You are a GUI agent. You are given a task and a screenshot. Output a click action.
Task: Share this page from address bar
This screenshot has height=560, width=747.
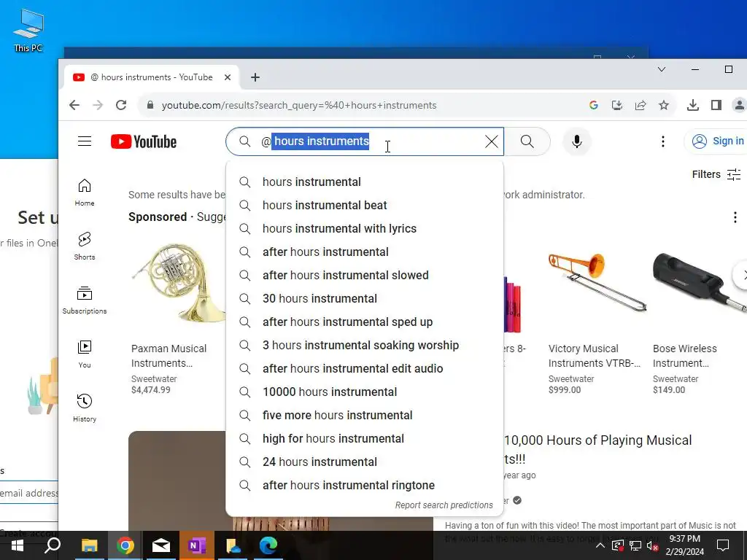[640, 105]
